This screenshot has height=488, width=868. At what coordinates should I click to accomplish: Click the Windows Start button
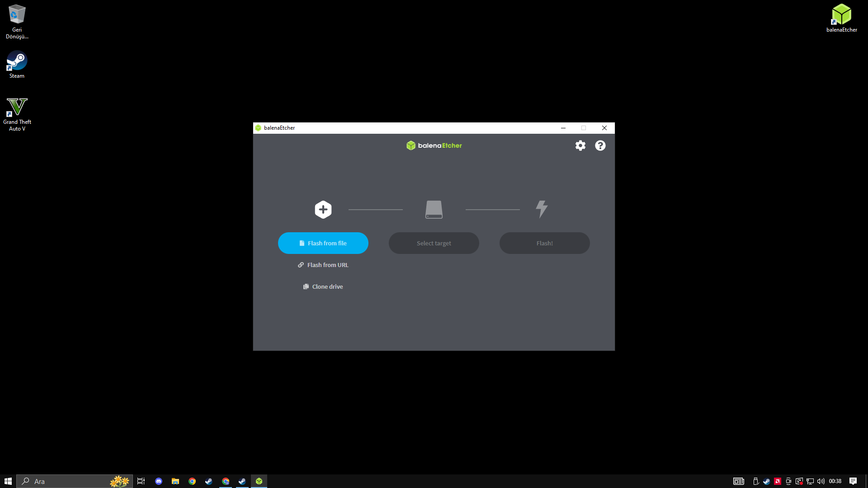(x=8, y=481)
